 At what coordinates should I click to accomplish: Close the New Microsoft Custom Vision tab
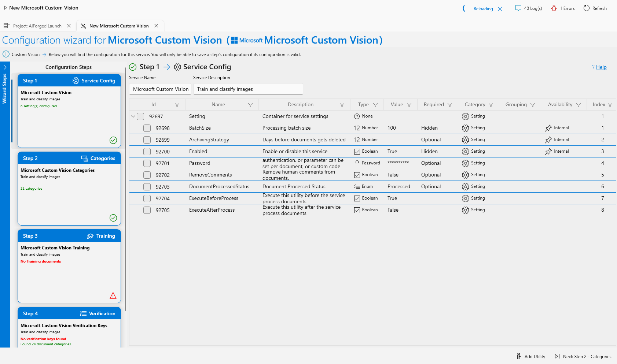(156, 26)
